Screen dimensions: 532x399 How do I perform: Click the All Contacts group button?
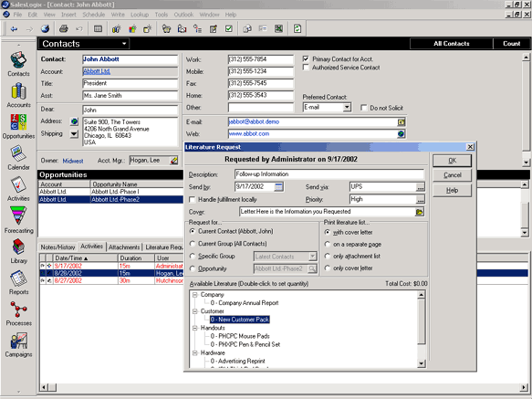click(x=452, y=44)
